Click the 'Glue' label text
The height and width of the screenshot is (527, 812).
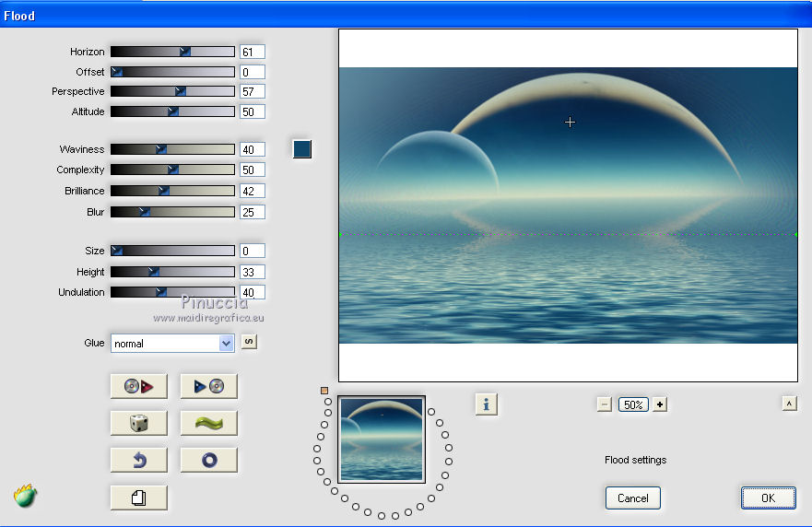point(94,343)
